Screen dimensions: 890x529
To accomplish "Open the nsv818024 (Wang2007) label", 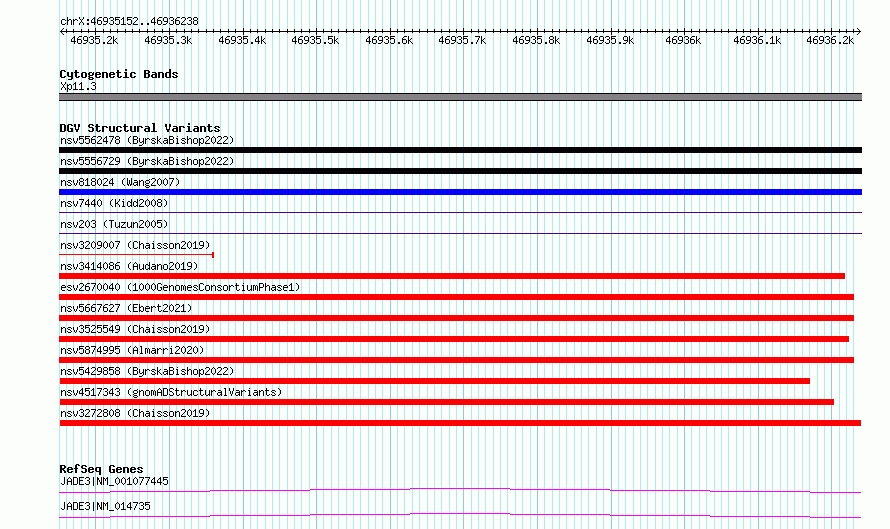I will click(x=120, y=182).
